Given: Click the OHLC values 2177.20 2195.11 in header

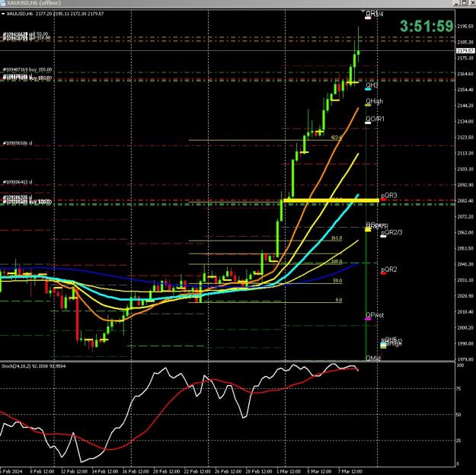Looking at the screenshot, I should [53, 14].
